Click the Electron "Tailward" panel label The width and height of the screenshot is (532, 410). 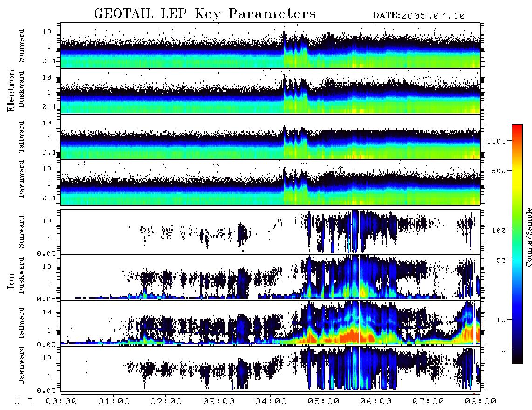pos(21,137)
